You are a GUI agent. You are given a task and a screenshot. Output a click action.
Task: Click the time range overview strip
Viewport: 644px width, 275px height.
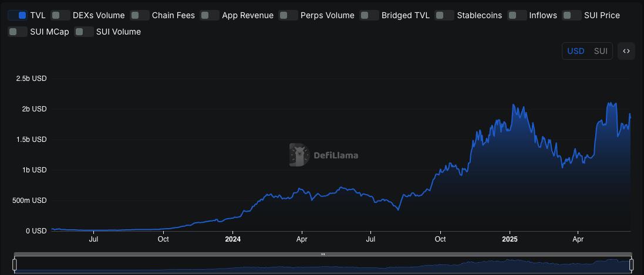pos(323,265)
